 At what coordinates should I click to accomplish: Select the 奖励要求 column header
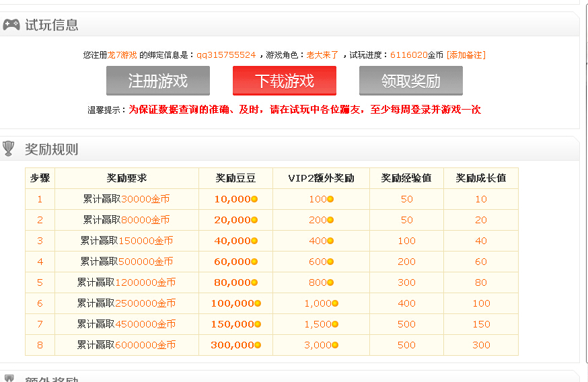(126, 178)
